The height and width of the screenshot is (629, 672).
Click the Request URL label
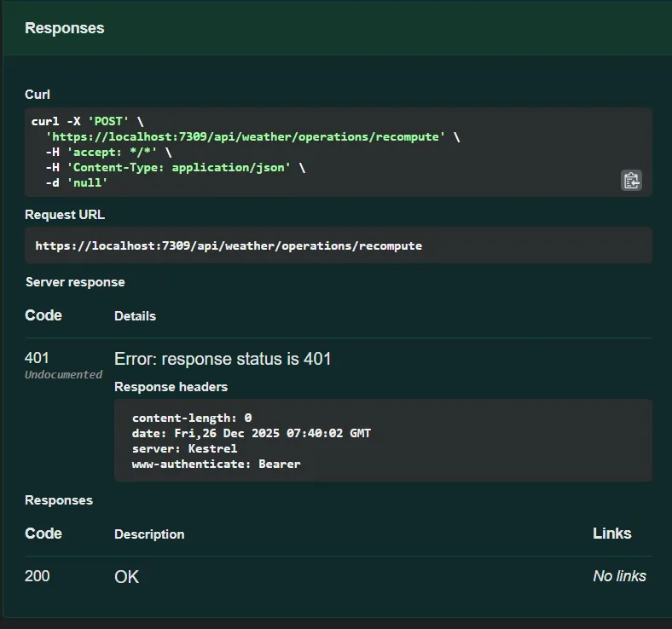click(65, 215)
